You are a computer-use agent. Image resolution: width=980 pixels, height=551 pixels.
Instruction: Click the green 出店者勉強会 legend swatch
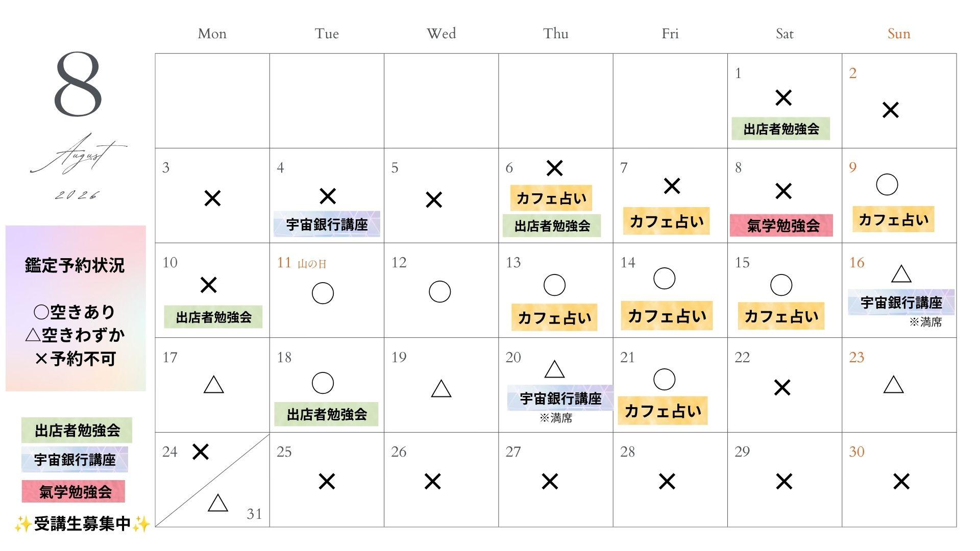coord(77,430)
